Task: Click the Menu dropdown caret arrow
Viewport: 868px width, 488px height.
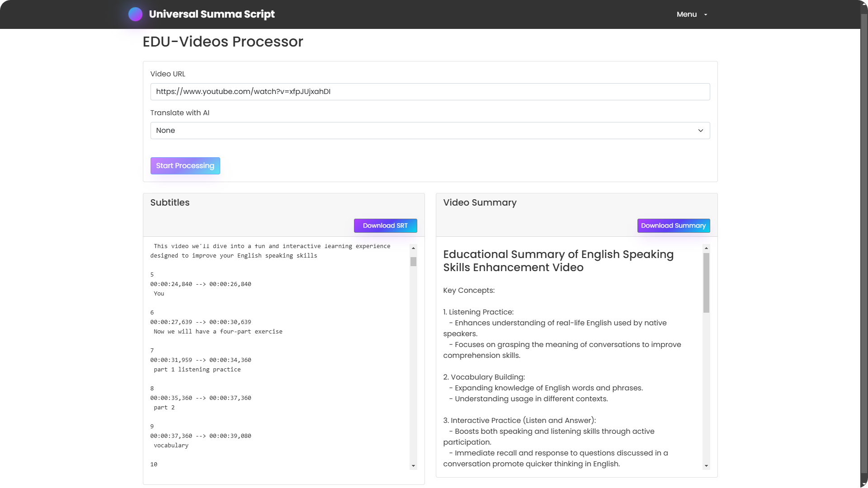Action: (705, 15)
